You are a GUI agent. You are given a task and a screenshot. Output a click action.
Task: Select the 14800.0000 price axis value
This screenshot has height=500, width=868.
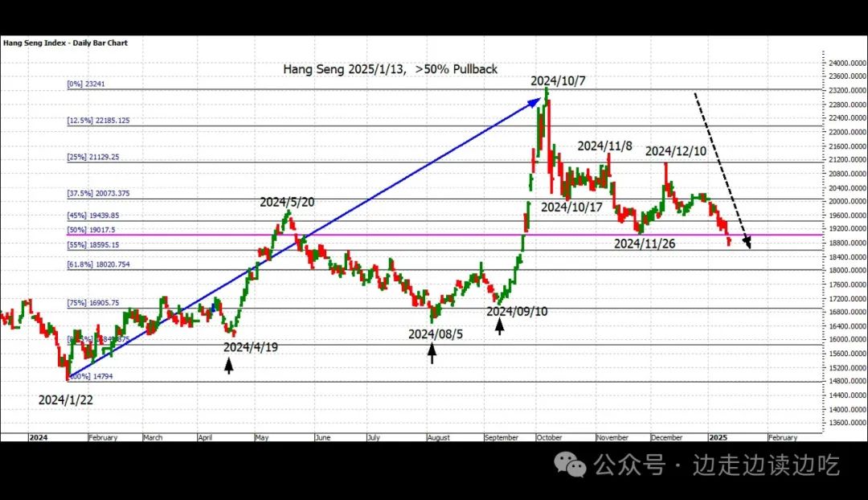tap(848, 382)
